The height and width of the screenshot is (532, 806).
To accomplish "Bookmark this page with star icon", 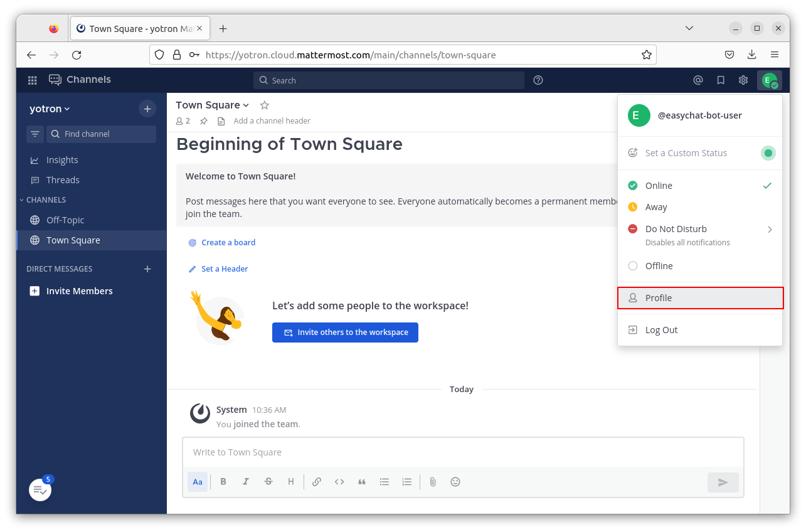I will tap(647, 55).
